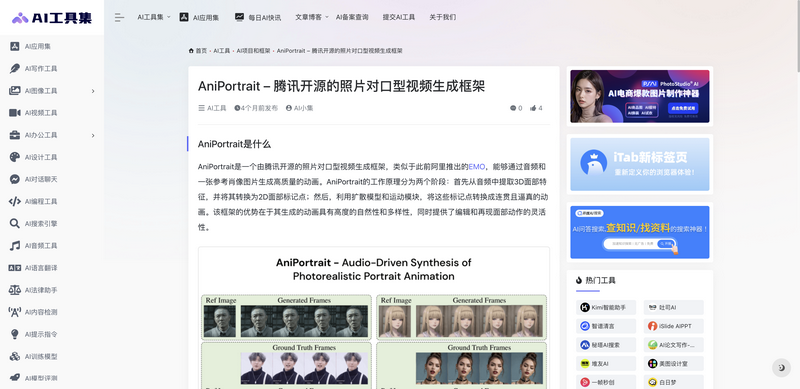Open 秘塔AI搜索 in 热门工具
The width and height of the screenshot is (800, 389).
point(607,345)
